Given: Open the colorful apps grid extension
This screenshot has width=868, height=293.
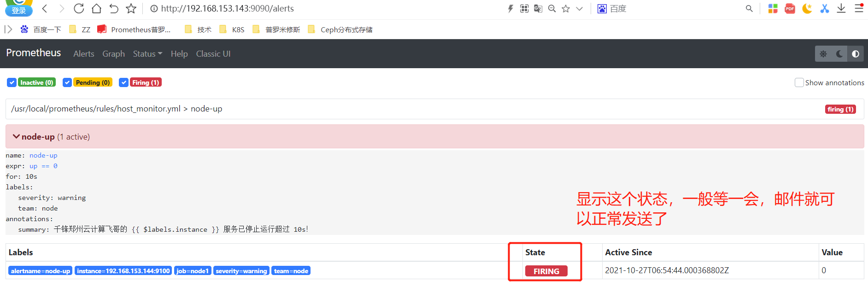Looking at the screenshot, I should click(x=773, y=8).
